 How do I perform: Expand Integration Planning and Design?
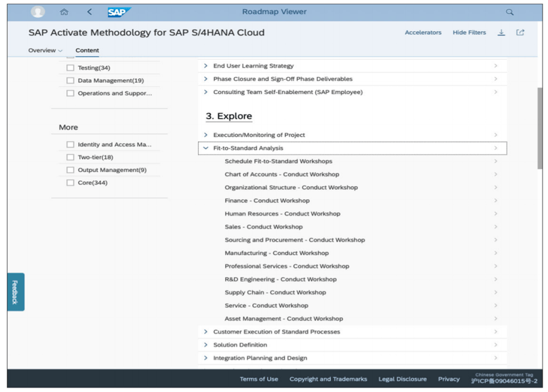coord(206,357)
